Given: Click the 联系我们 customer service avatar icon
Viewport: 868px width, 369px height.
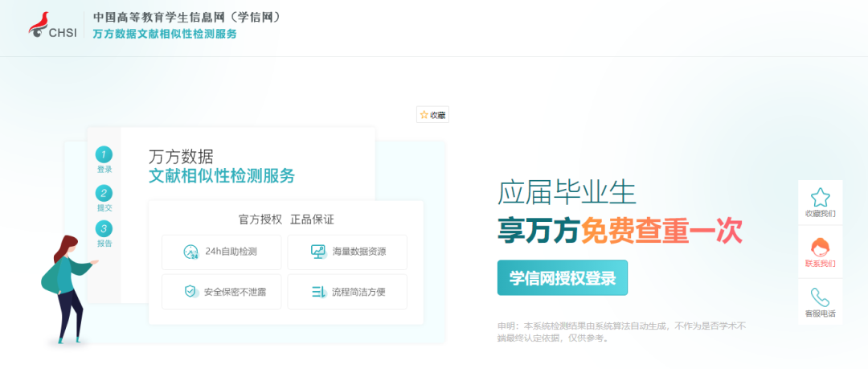Looking at the screenshot, I should pyautogui.click(x=820, y=246).
